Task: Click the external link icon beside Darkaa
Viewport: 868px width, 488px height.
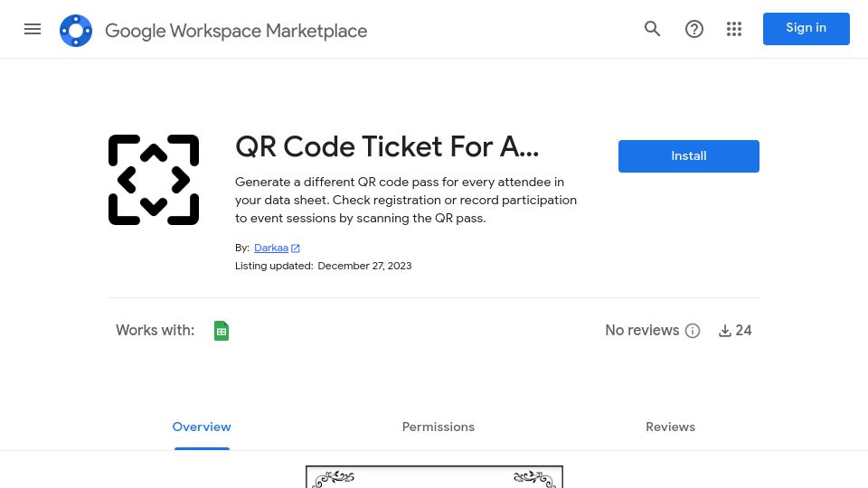Action: point(296,249)
